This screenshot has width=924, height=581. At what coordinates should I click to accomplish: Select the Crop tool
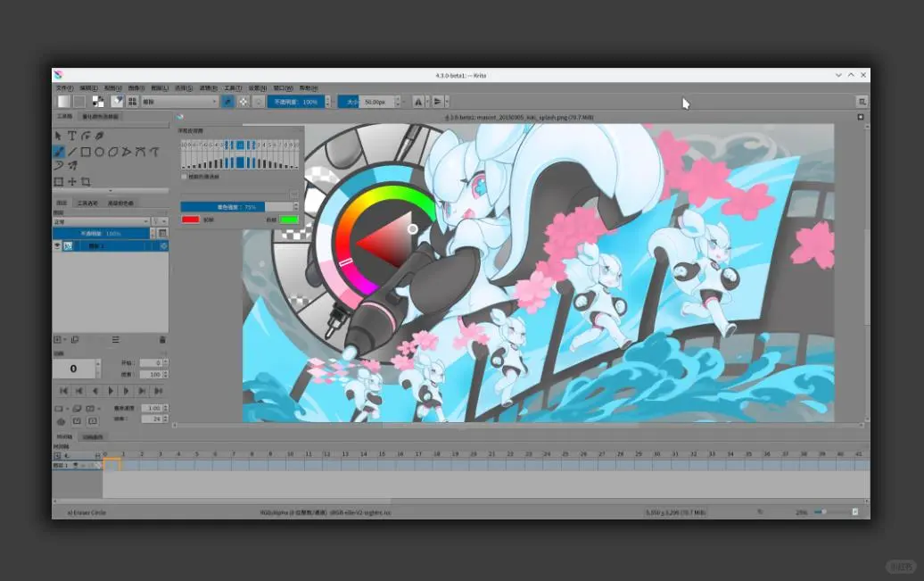[x=86, y=182]
